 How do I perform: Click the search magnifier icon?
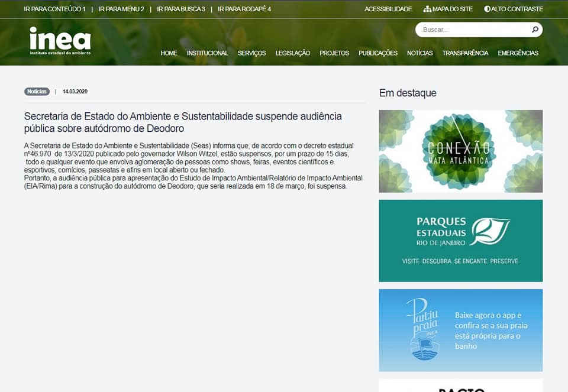[535, 30]
